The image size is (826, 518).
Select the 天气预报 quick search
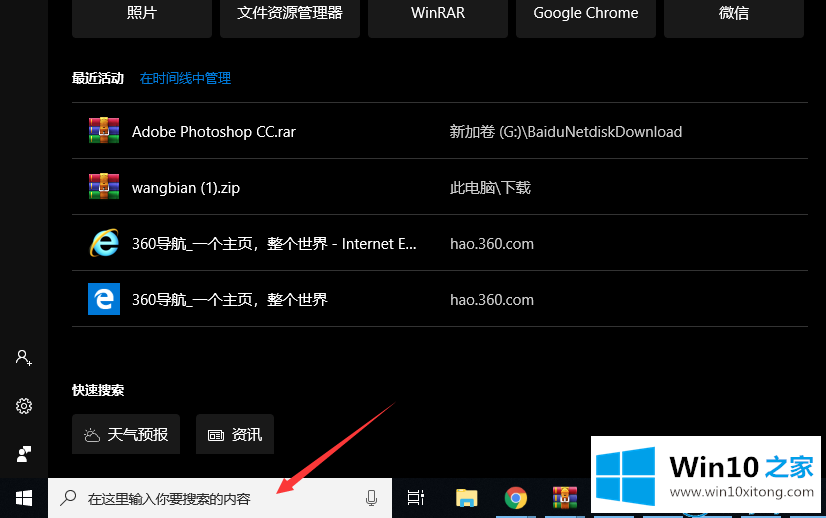(x=126, y=434)
